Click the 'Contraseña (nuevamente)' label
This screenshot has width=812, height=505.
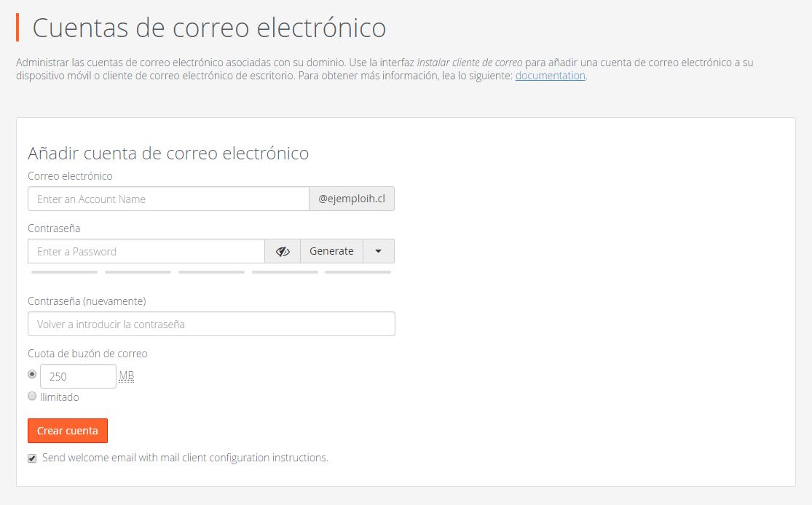click(87, 301)
